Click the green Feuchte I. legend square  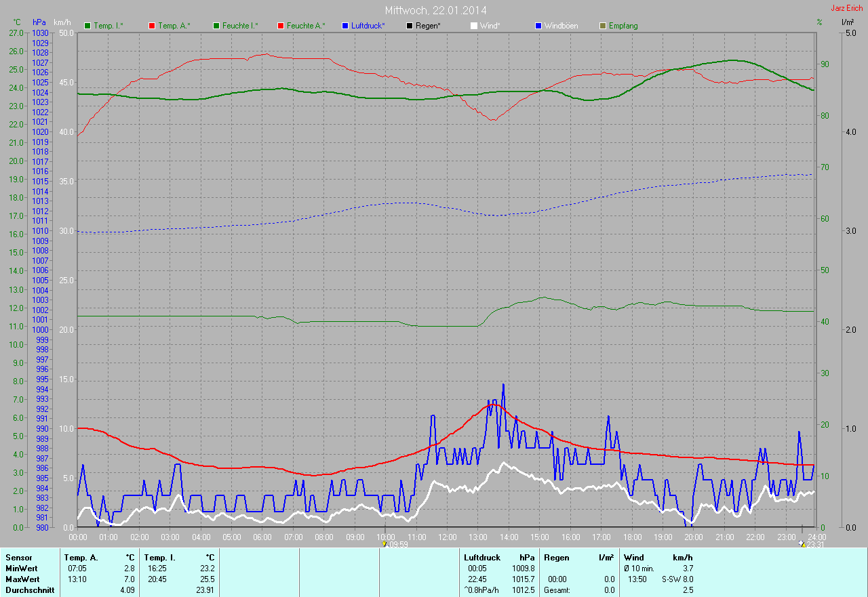click(217, 26)
